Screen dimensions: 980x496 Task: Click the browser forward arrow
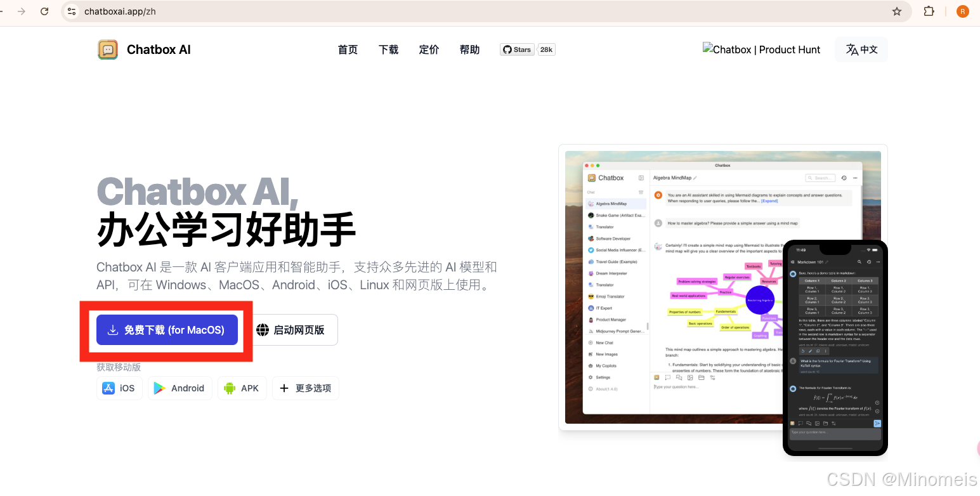(22, 11)
